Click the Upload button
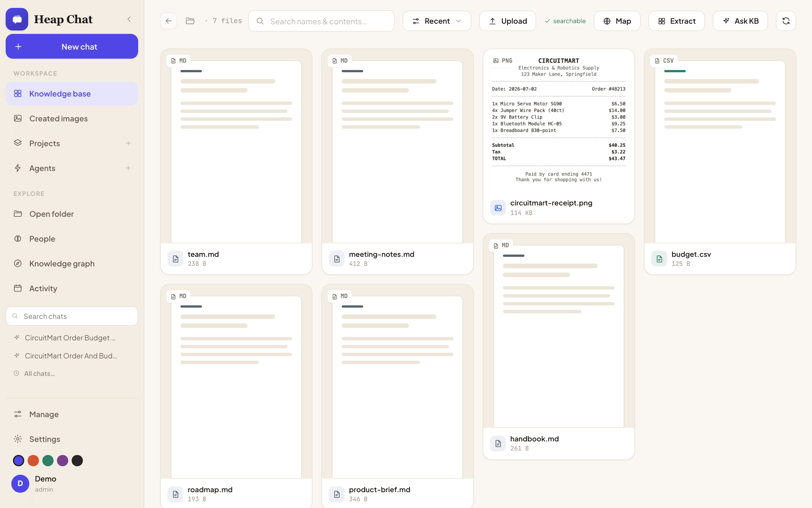The image size is (812, 508). coord(507,21)
